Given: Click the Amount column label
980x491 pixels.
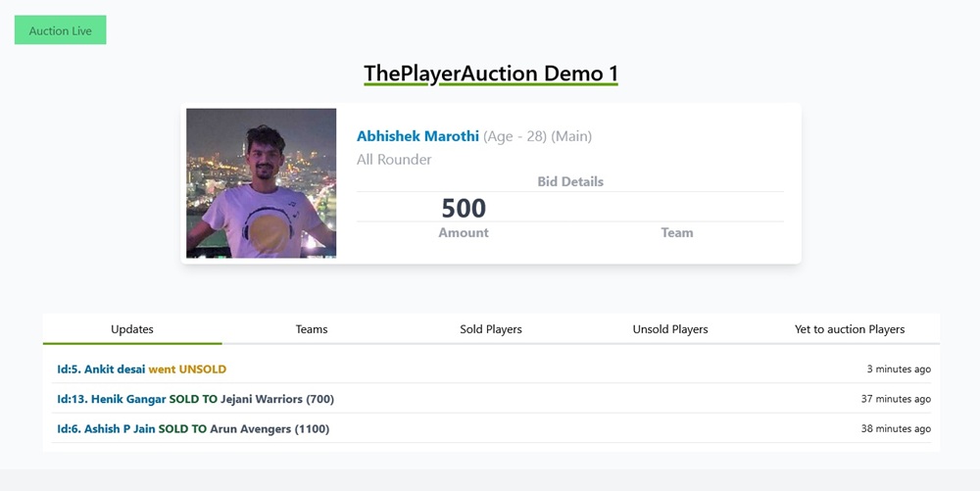Looking at the screenshot, I should (464, 232).
